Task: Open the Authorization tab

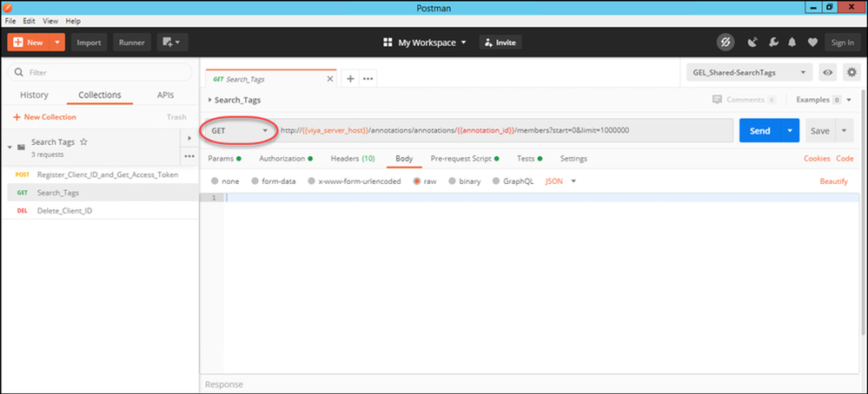Action: click(286, 159)
